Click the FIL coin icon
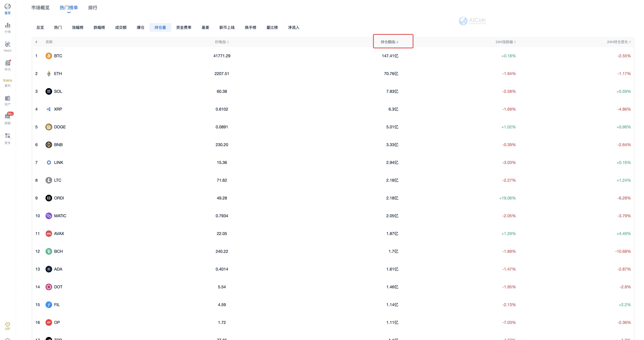Screen dimensions: 644x340 tap(49, 305)
